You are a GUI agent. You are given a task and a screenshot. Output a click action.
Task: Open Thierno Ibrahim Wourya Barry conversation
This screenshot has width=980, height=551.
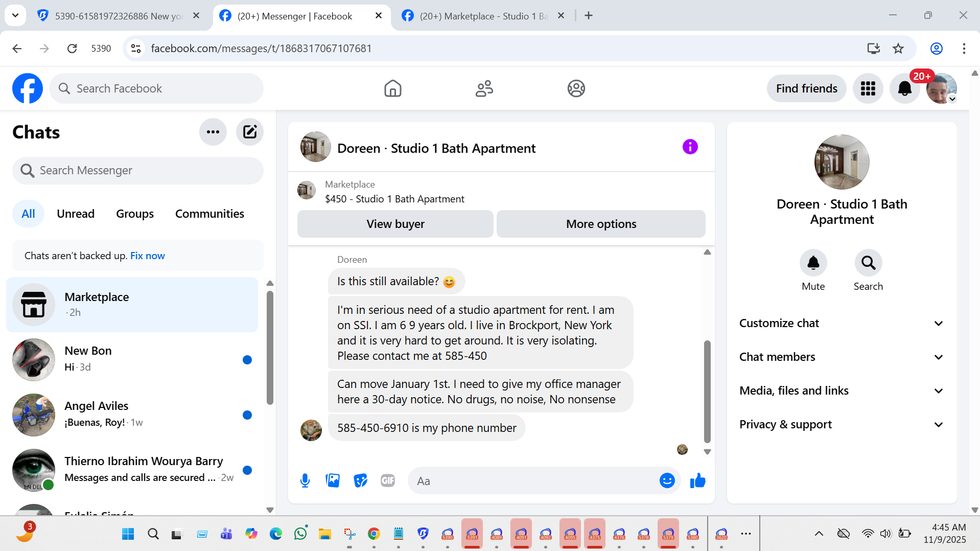(x=132, y=470)
